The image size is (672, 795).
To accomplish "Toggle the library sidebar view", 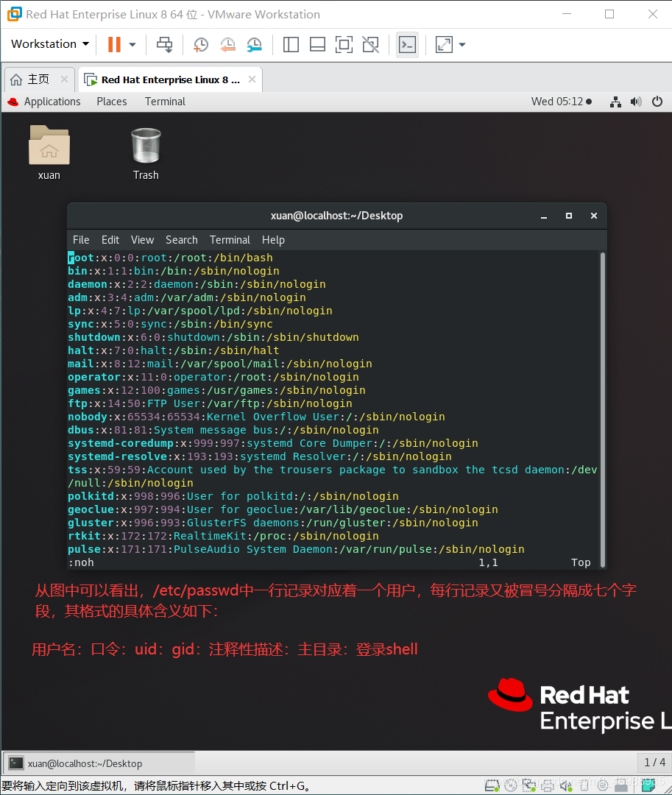I will coord(291,45).
